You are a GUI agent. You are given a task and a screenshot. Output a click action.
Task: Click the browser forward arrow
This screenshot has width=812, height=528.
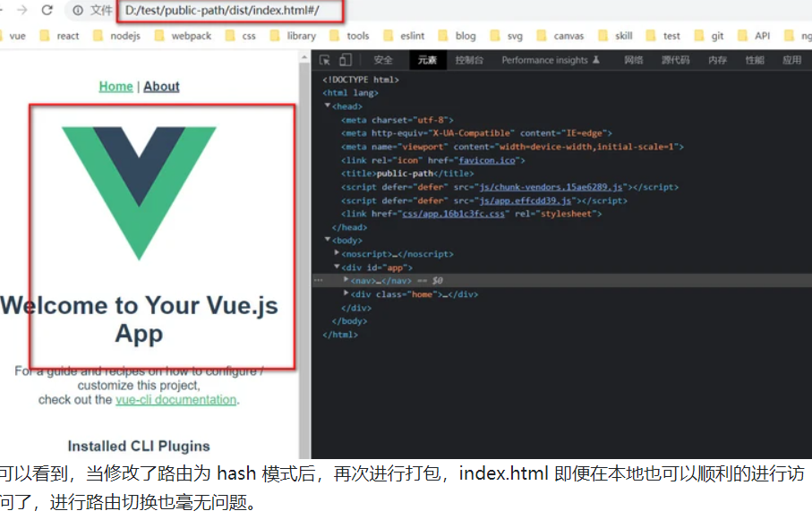point(22,10)
